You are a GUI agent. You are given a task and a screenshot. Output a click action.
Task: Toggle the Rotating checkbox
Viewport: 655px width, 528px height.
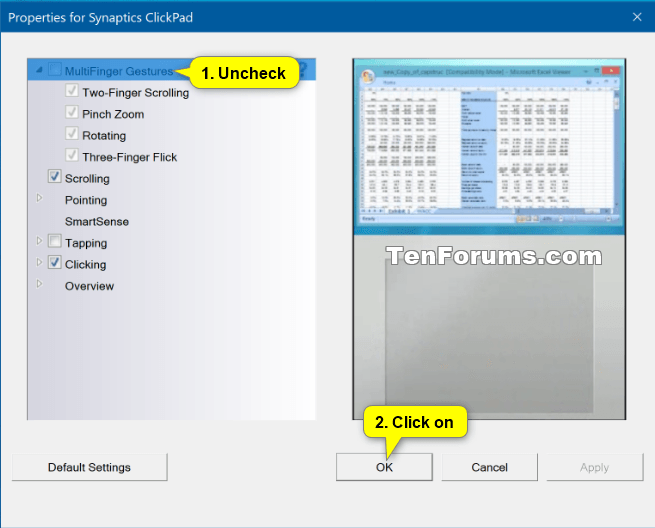[72, 134]
